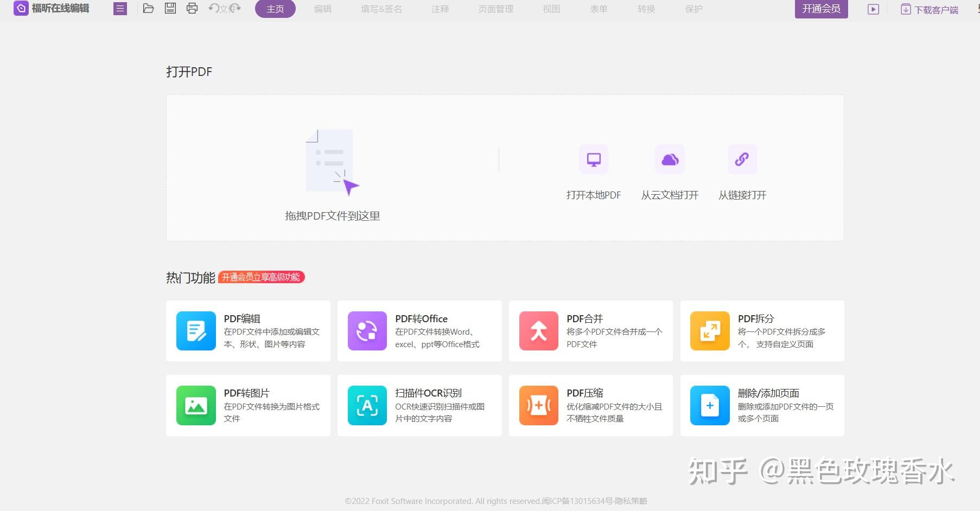The height and width of the screenshot is (511, 980).
Task: Open the green PDF转图片 feature icon
Action: click(196, 405)
